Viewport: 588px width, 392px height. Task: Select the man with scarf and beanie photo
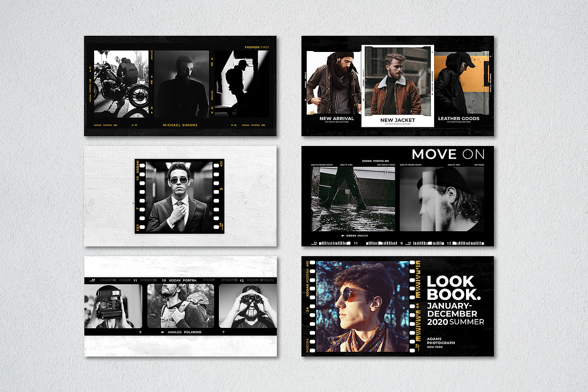pos(334,83)
